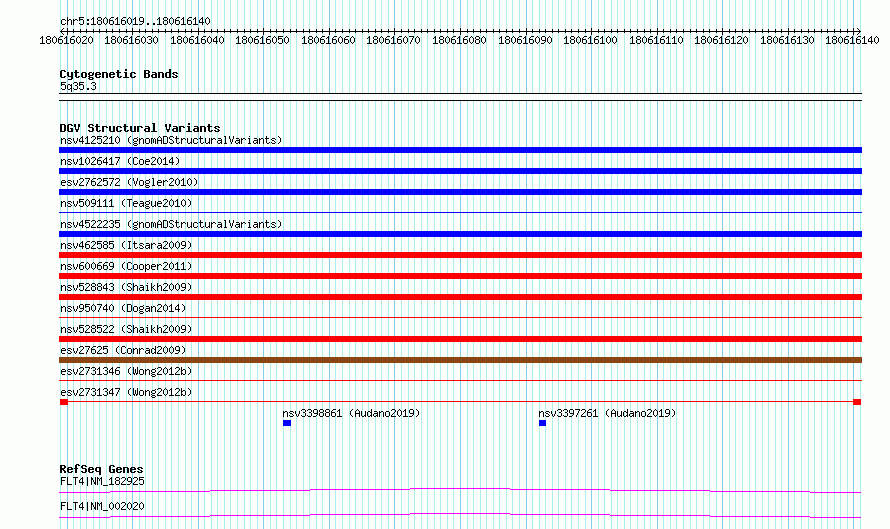This screenshot has height=529, width=890.
Task: Select the red bar under nsv600669
Action: [x=460, y=276]
